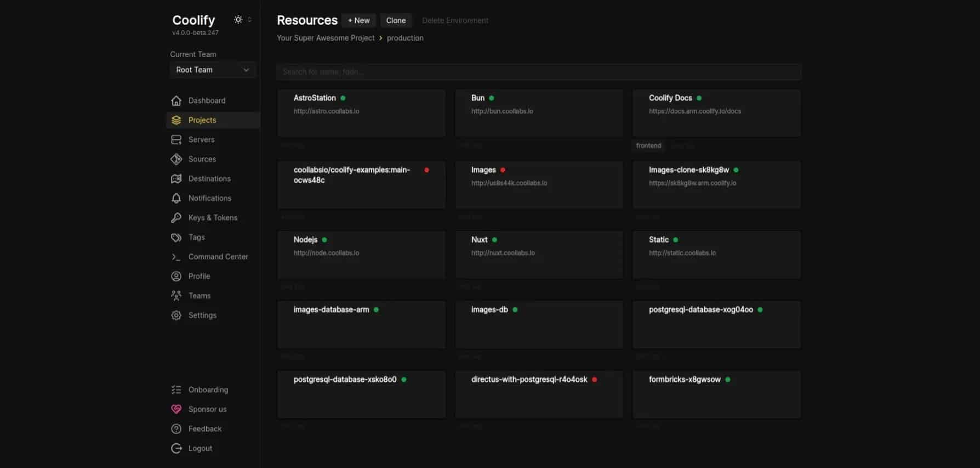
Task: Click Your Super Awesome Project breadcrumb
Action: pyautogui.click(x=326, y=38)
